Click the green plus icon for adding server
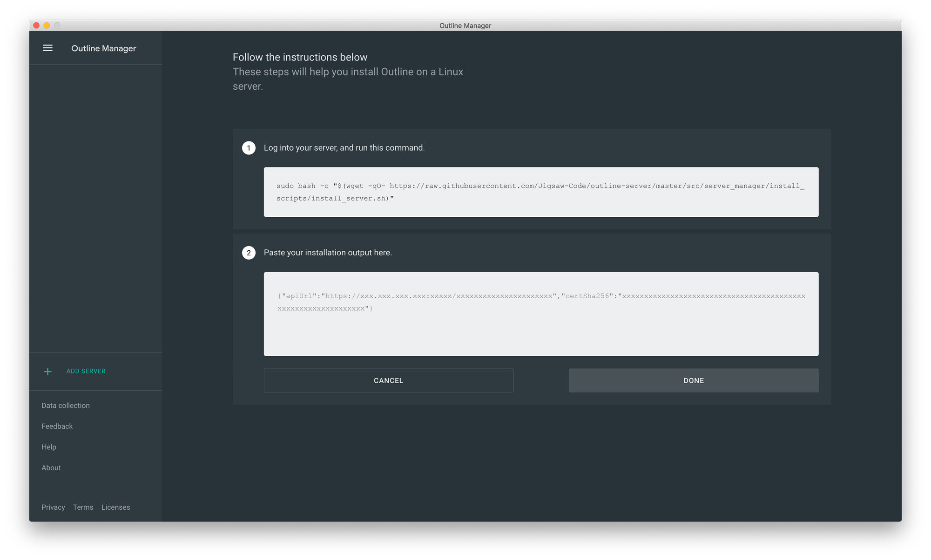This screenshot has height=560, width=931. [x=47, y=372]
